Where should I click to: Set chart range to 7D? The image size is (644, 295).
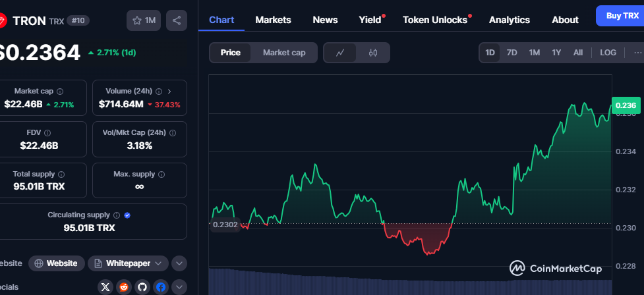click(x=512, y=53)
